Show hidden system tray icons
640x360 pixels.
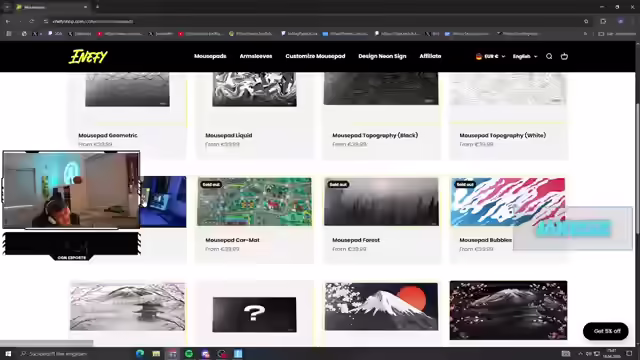click(580, 354)
